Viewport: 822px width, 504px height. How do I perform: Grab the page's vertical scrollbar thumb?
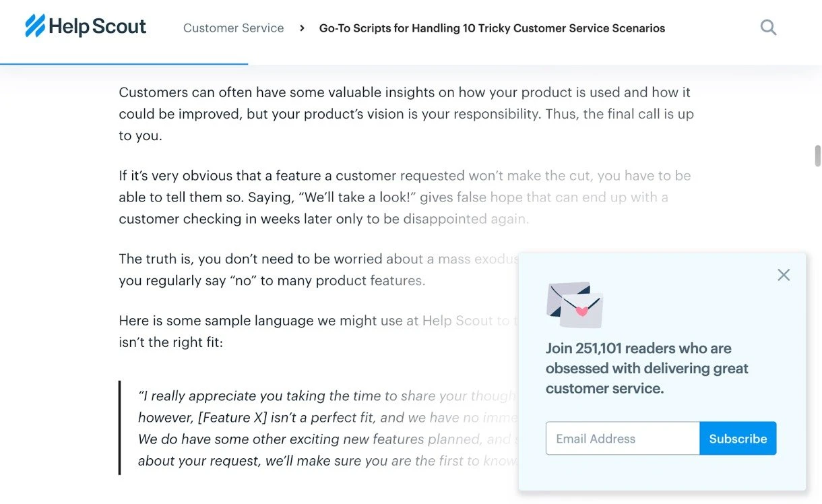pyautogui.click(x=817, y=156)
